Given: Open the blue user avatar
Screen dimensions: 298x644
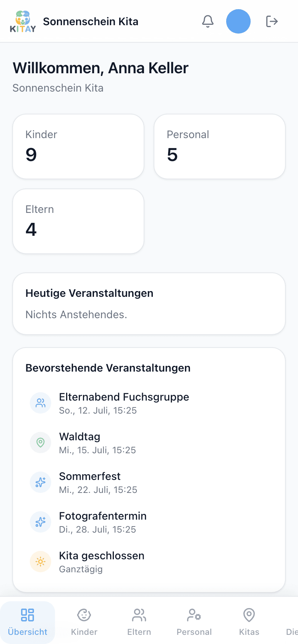Looking at the screenshot, I should pos(238,21).
